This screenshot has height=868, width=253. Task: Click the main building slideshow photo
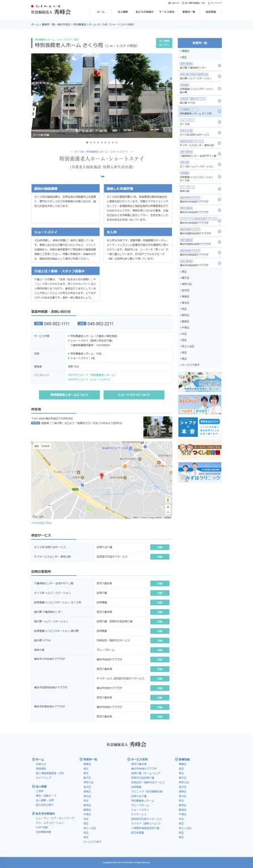click(101, 95)
